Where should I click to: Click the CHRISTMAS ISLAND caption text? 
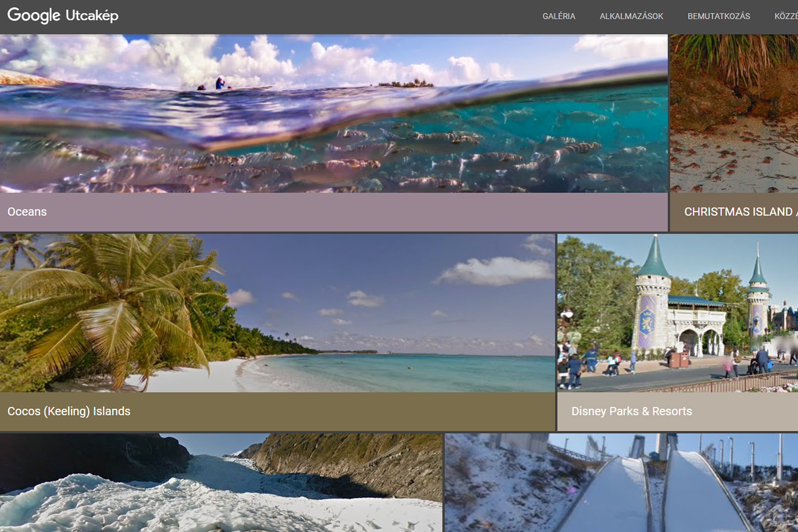click(738, 212)
